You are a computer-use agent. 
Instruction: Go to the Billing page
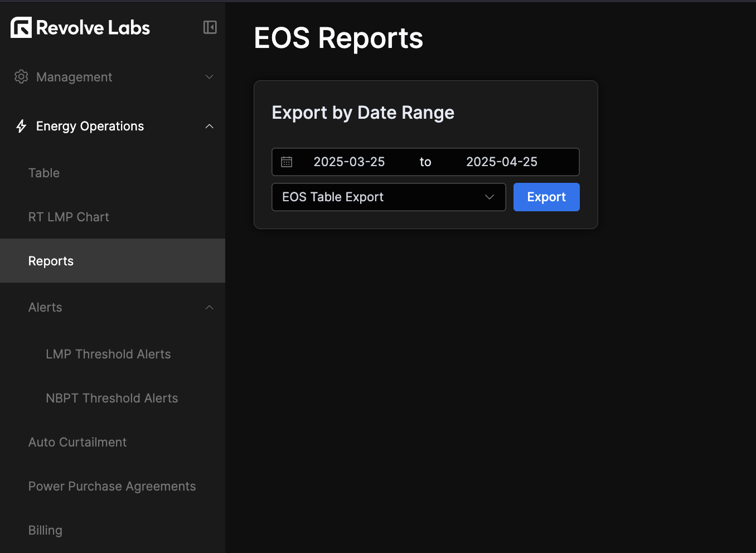coord(45,530)
